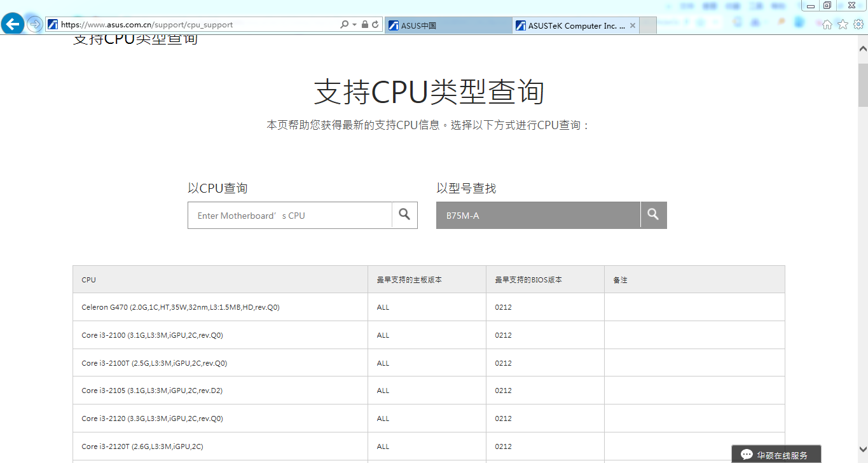
Task: Click 0212 in the Celeron G470 row
Action: pyautogui.click(x=503, y=307)
